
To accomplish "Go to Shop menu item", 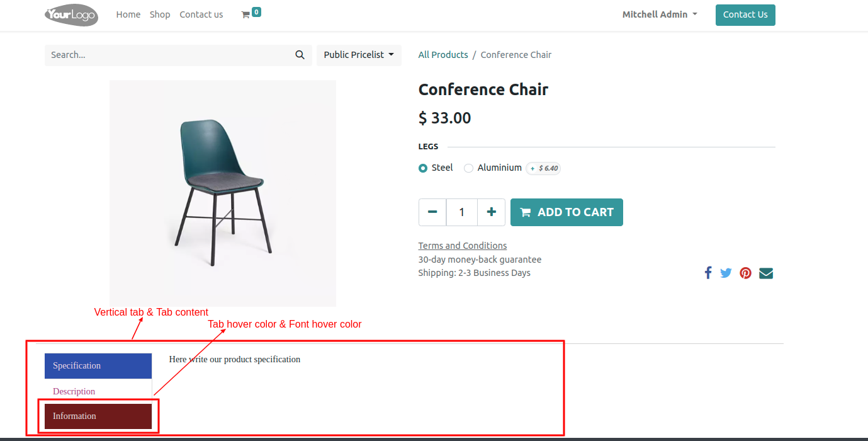I will [x=160, y=14].
